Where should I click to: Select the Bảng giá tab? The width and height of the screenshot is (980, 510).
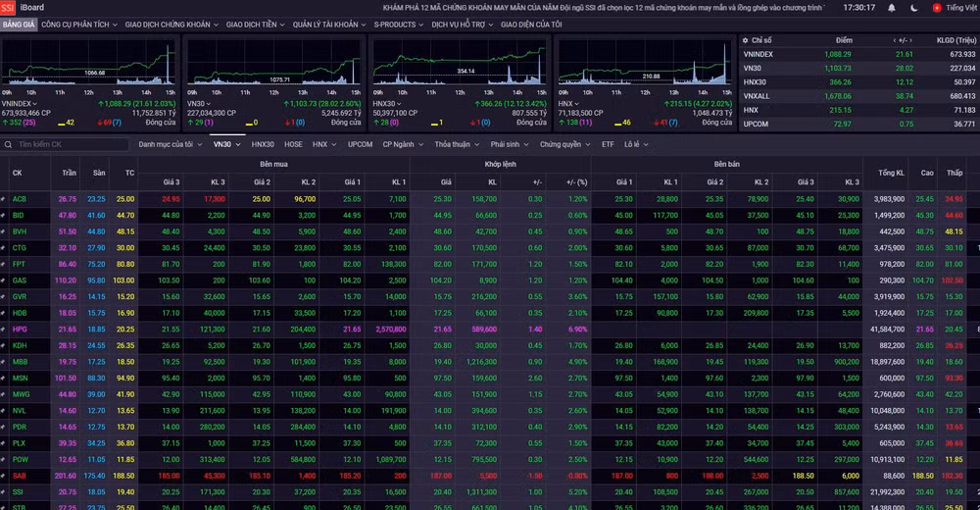(19, 25)
